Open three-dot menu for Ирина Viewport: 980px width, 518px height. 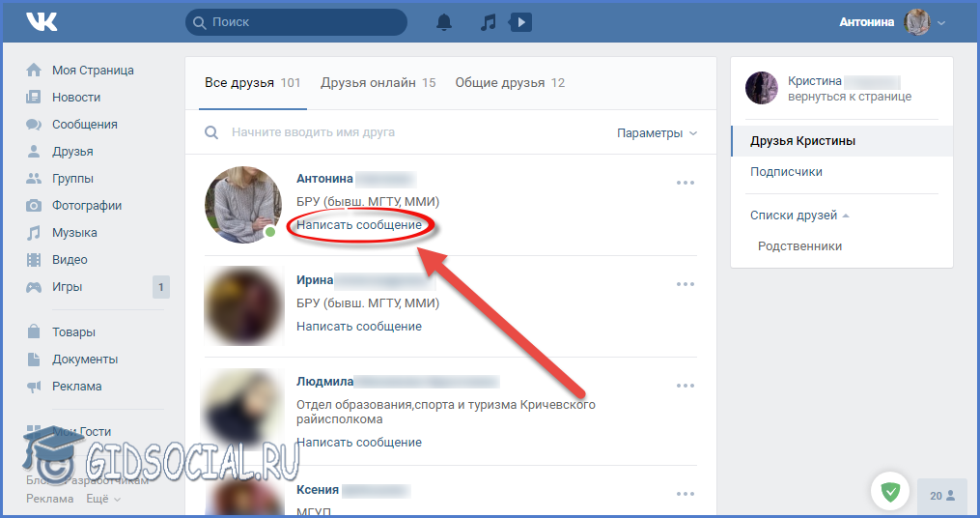click(685, 284)
